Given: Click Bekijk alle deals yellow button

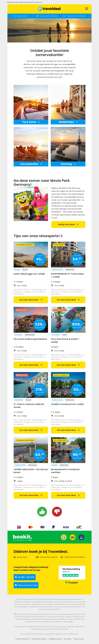Looking at the screenshot, I should (x=68, y=224).
